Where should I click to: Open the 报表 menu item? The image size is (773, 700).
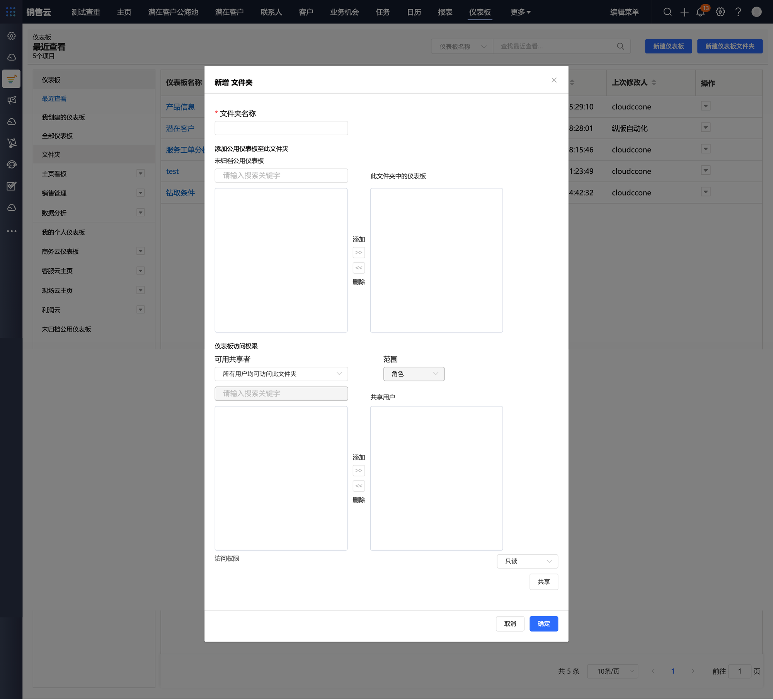click(x=445, y=12)
